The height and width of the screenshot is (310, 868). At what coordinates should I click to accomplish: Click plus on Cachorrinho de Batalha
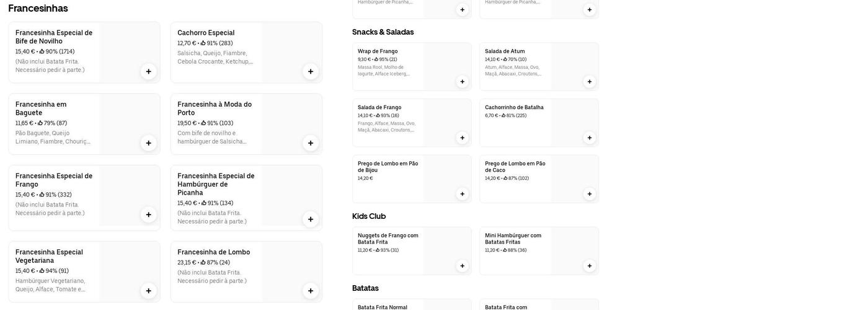[589, 138]
